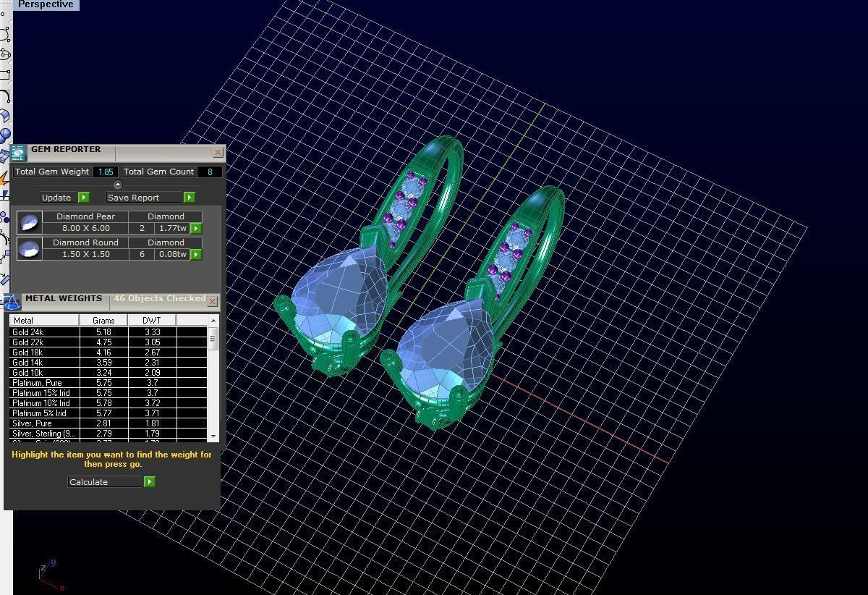868x595 pixels.
Task: Close the Metal Weights panel
Action: click(x=212, y=301)
